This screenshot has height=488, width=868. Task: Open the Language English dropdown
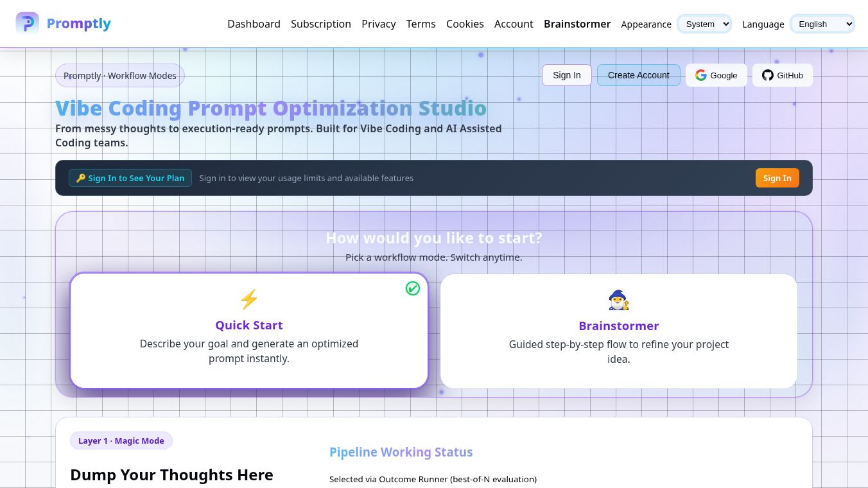[822, 24]
